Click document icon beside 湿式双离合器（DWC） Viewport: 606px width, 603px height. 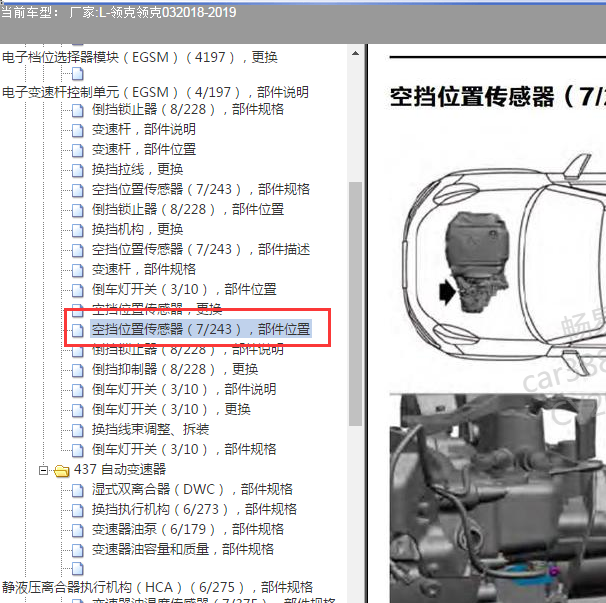(x=78, y=491)
